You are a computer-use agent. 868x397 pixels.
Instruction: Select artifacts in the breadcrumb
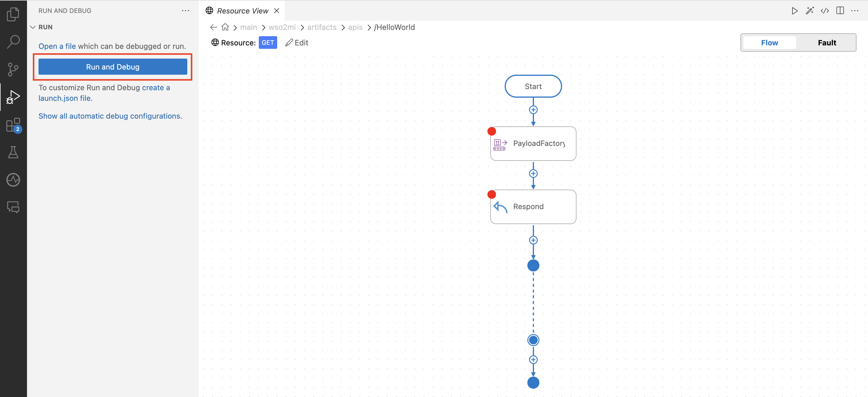(x=322, y=27)
